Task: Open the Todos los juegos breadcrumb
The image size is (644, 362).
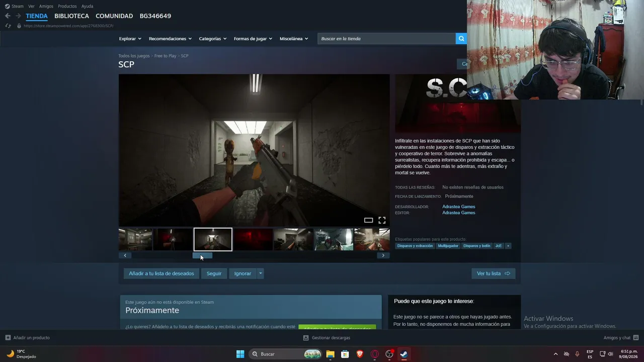Action: (134, 56)
